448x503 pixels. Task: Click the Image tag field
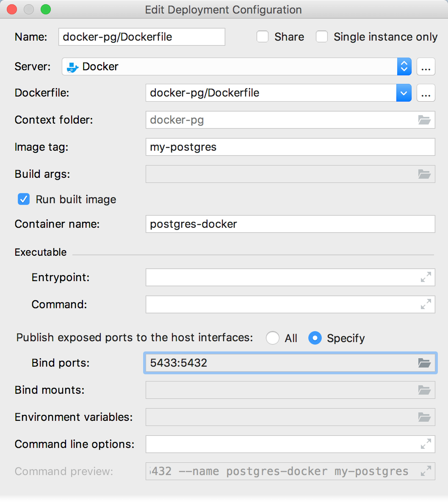[x=290, y=147]
